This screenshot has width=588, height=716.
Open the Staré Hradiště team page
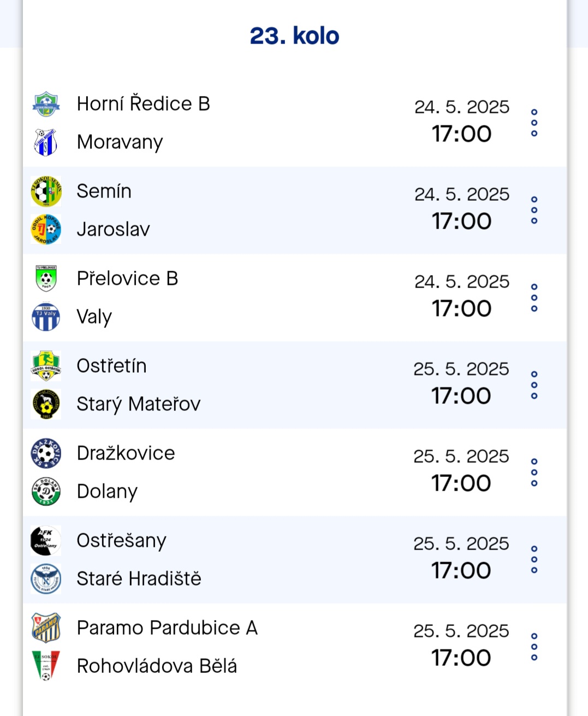click(139, 578)
